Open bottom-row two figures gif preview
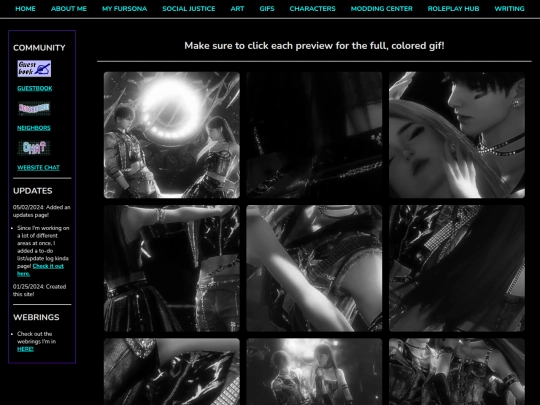Screen dimensions: 540x405 click(x=314, y=372)
